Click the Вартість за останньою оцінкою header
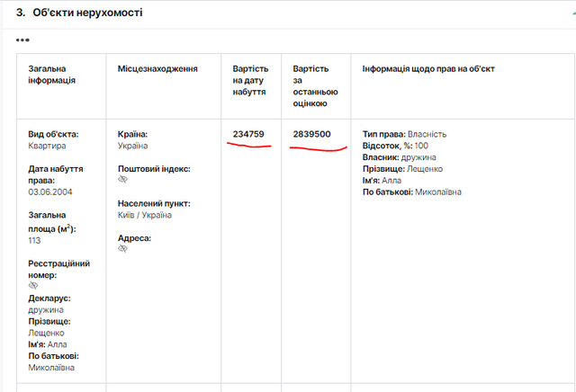The height and width of the screenshot is (392, 576). [x=311, y=85]
